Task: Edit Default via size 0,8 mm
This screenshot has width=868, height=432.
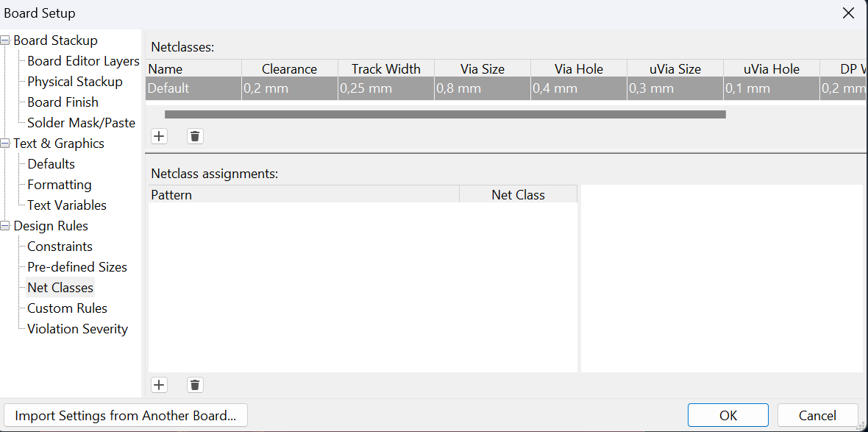Action: pyautogui.click(x=482, y=88)
